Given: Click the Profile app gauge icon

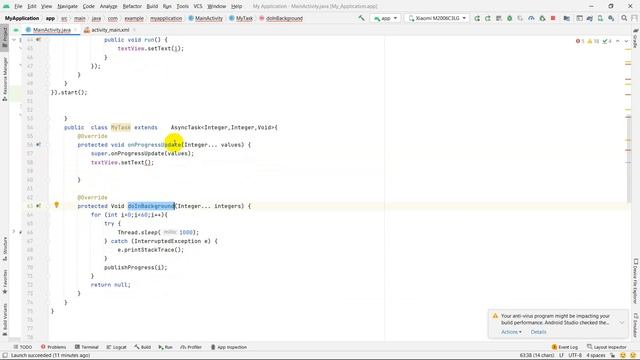Looking at the screenshot, I should pos(531,18).
